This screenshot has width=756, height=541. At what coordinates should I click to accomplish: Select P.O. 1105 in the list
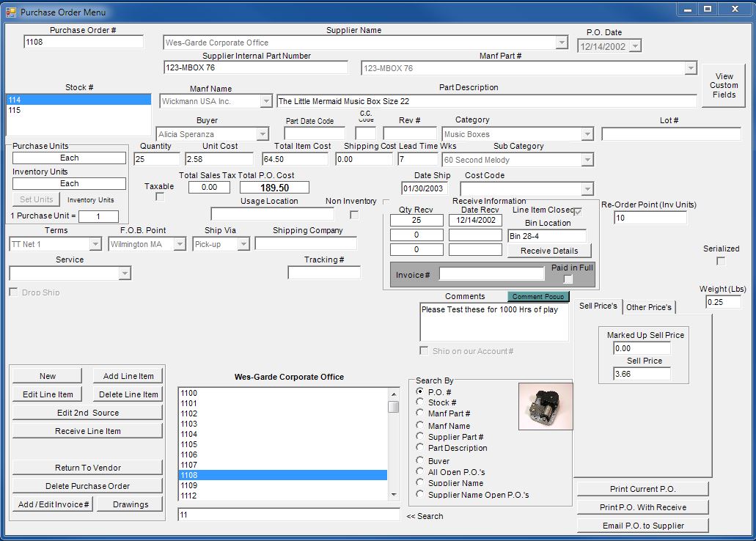pos(282,444)
